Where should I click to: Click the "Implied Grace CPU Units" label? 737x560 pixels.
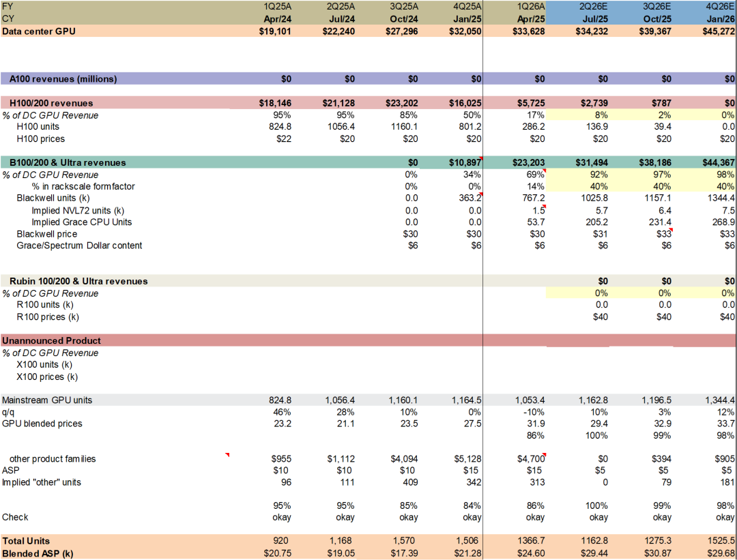(82, 222)
